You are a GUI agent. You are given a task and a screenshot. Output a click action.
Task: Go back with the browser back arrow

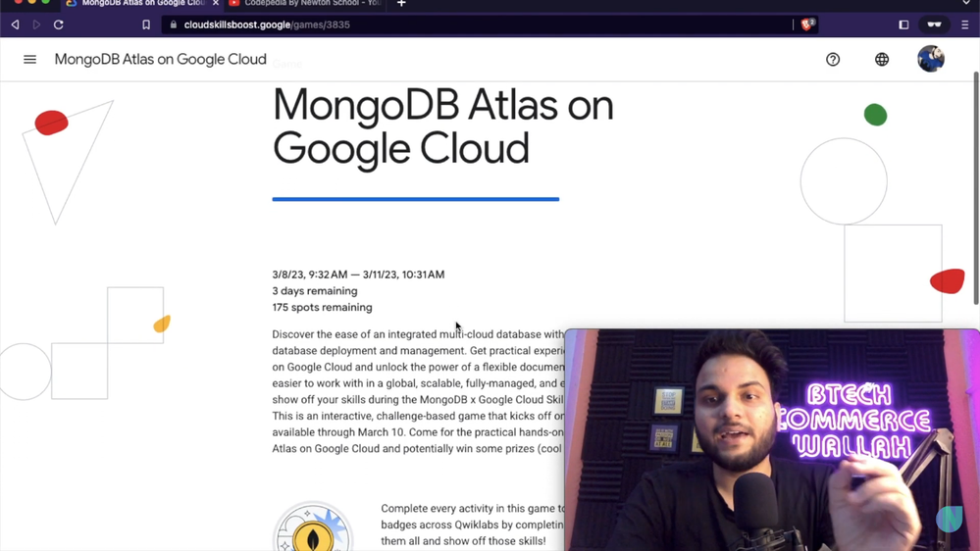[15, 25]
